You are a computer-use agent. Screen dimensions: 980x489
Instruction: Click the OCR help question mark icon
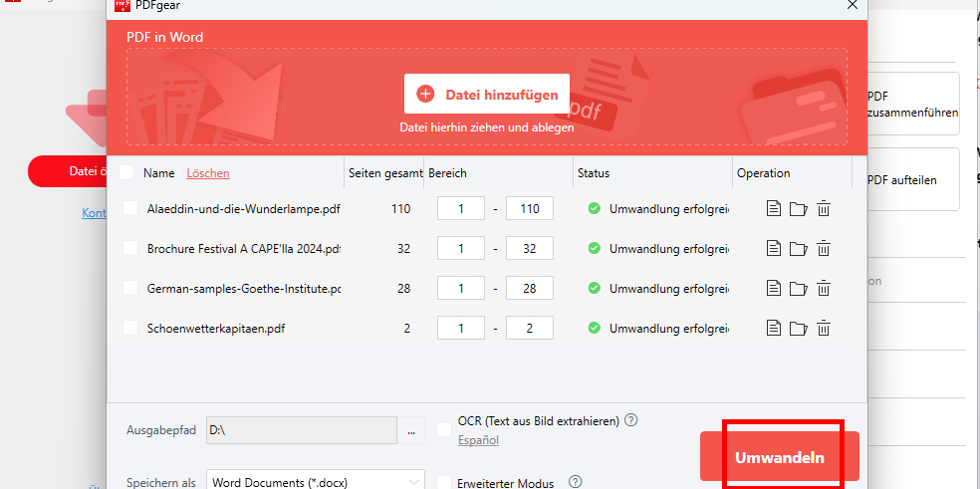631,420
